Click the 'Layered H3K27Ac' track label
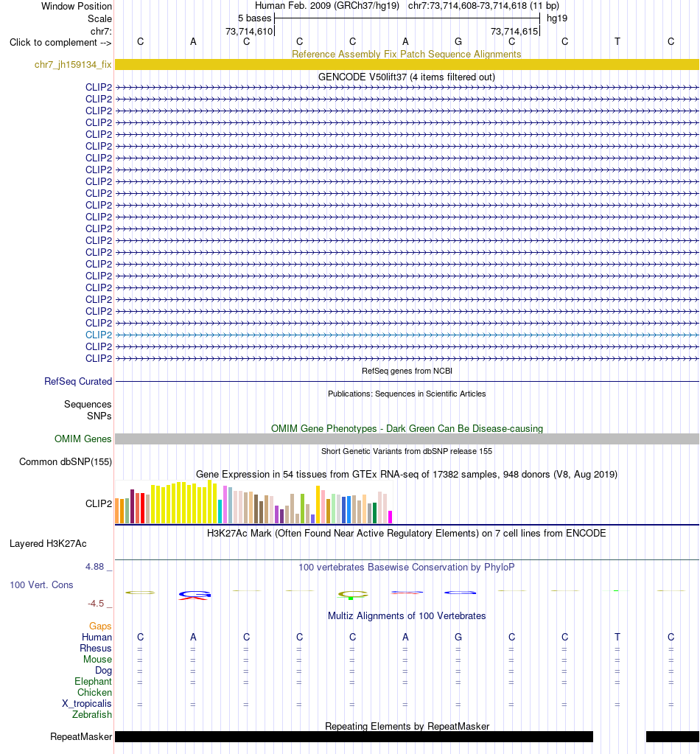Image resolution: width=700 pixels, height=754 pixels. coord(48,543)
